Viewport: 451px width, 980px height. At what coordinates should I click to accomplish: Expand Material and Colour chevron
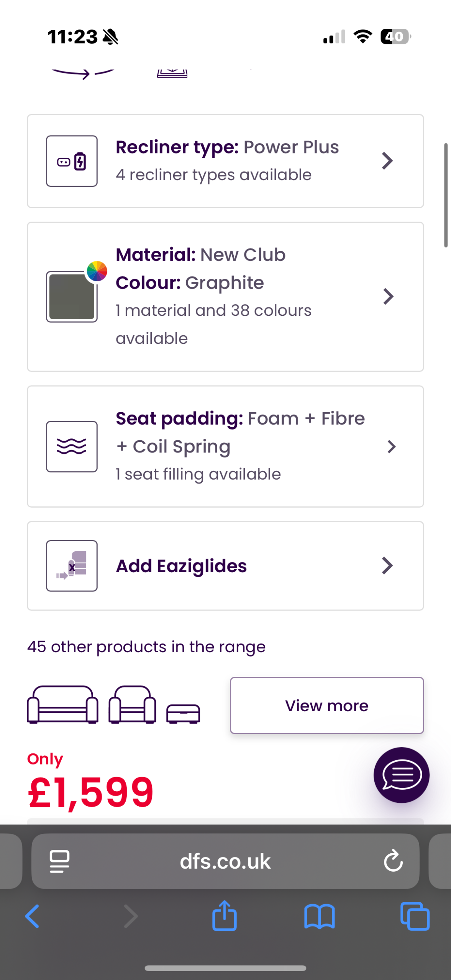tap(388, 296)
